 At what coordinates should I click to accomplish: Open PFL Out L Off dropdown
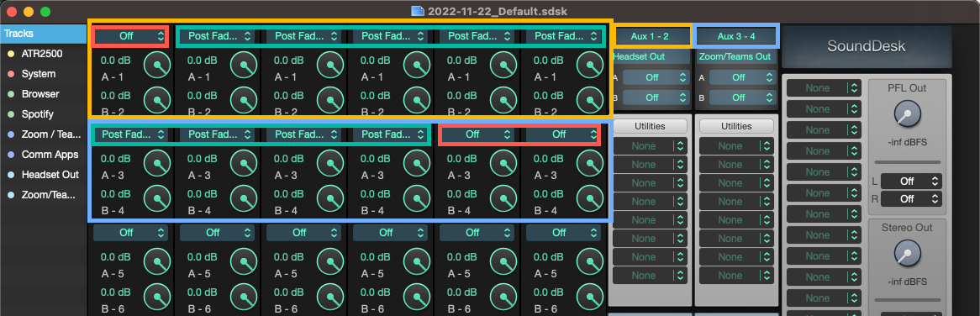[x=911, y=181]
